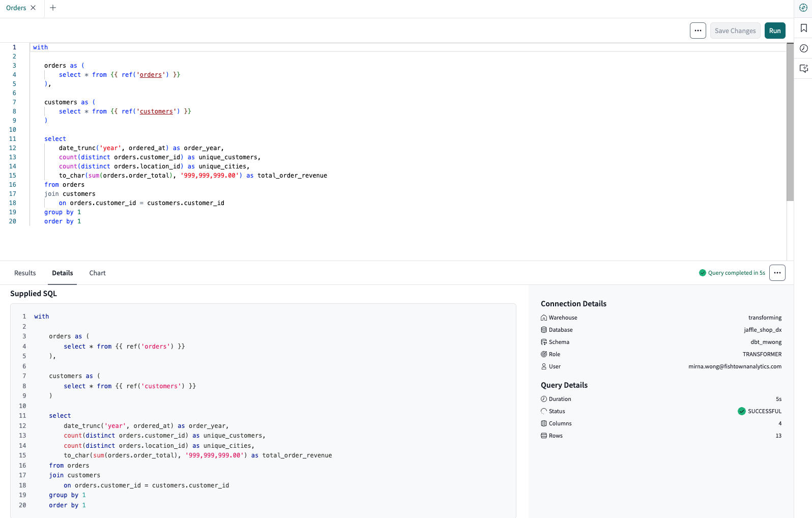Click the Save Changes button
The height and width of the screenshot is (518, 812).
click(x=735, y=31)
